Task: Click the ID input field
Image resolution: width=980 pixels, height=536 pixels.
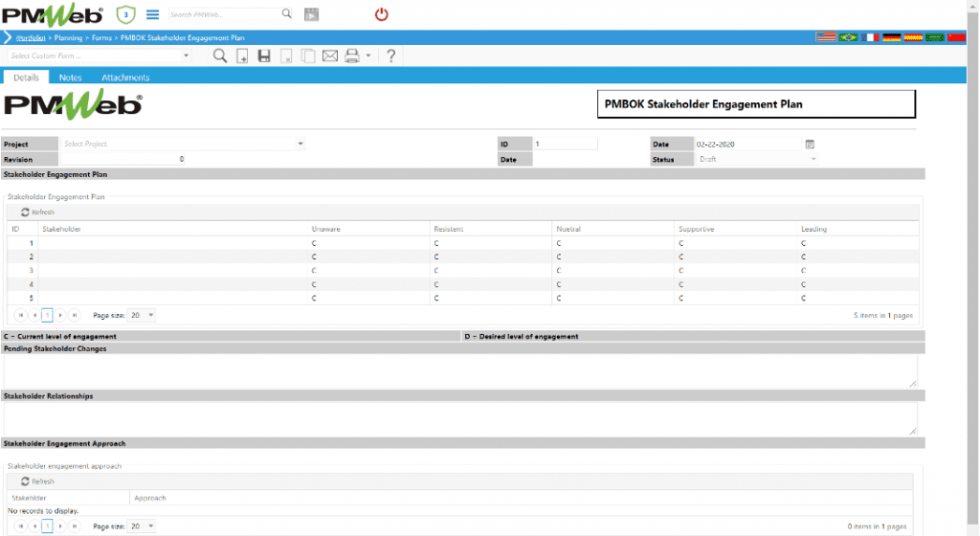Action: [566, 144]
